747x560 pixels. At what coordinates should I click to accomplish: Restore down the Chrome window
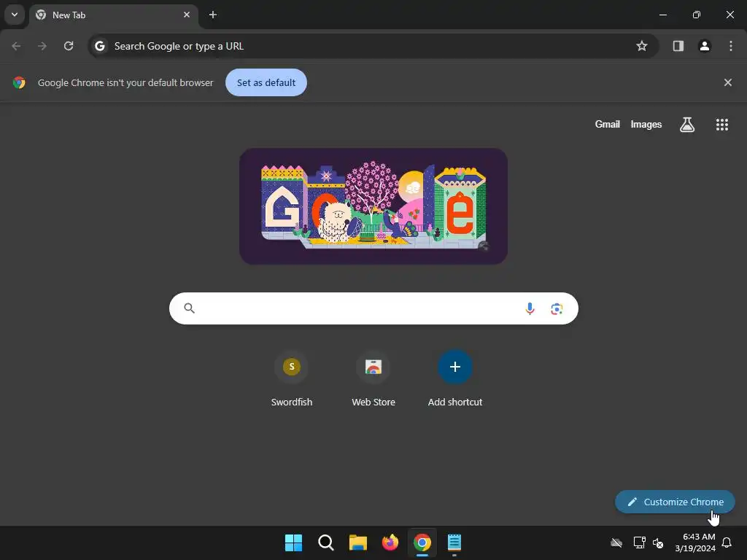point(697,15)
